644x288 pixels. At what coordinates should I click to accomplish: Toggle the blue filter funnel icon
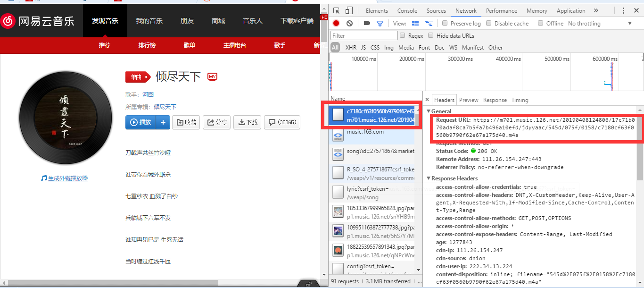pyautogui.click(x=380, y=23)
